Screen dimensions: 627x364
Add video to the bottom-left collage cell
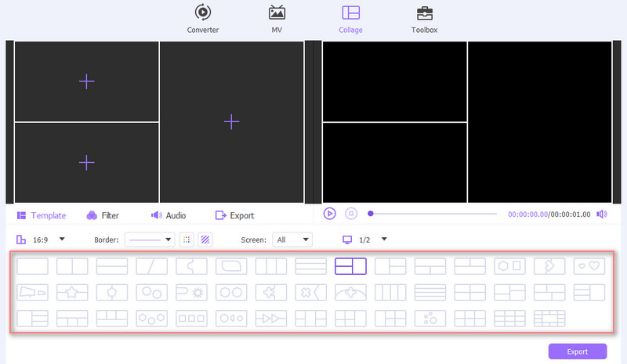coord(87,163)
